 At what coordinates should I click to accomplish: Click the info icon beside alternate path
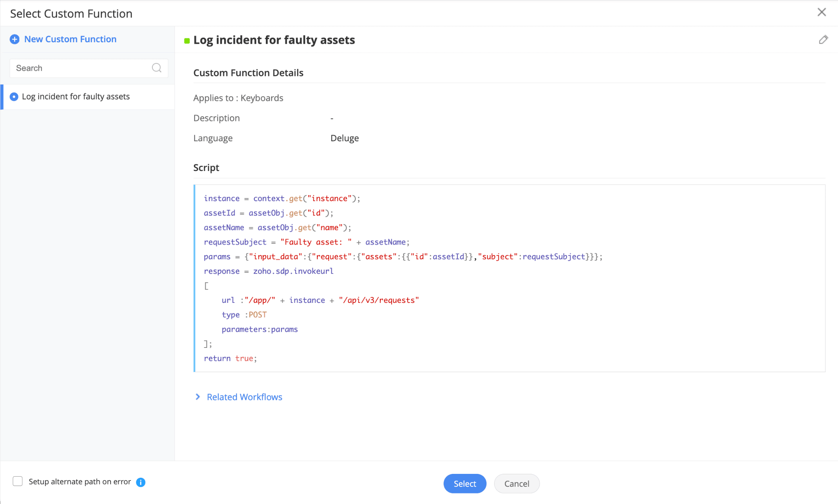pyautogui.click(x=141, y=482)
